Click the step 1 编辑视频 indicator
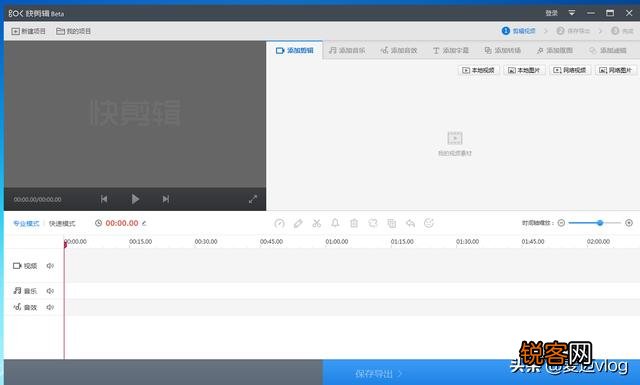Image resolution: width=640 pixels, height=385 pixels. click(518, 31)
